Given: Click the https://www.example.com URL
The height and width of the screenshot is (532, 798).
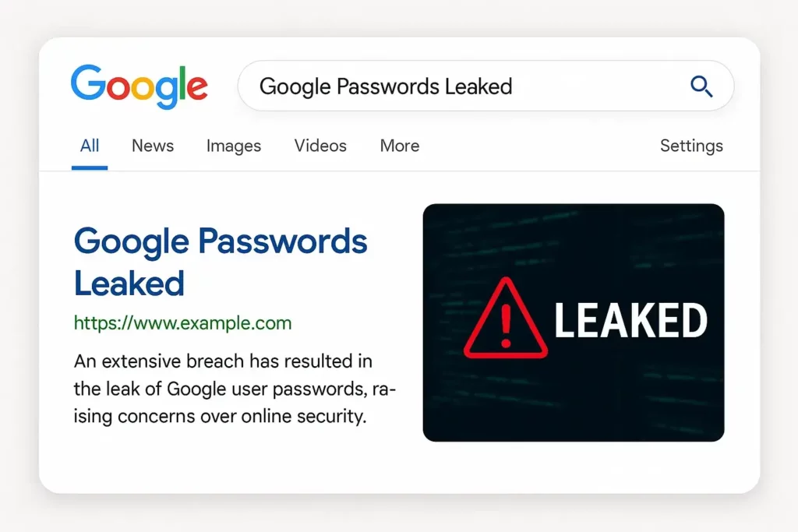Looking at the screenshot, I should [183, 322].
